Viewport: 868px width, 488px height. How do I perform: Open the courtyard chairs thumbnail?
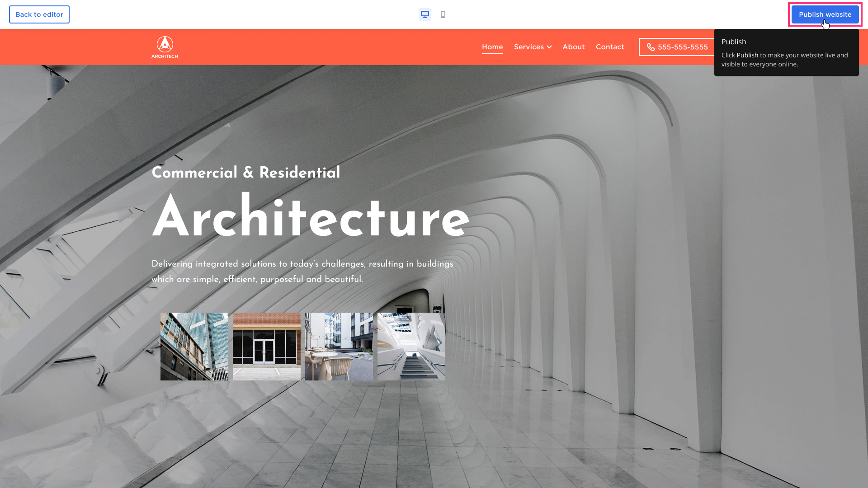[x=339, y=347]
